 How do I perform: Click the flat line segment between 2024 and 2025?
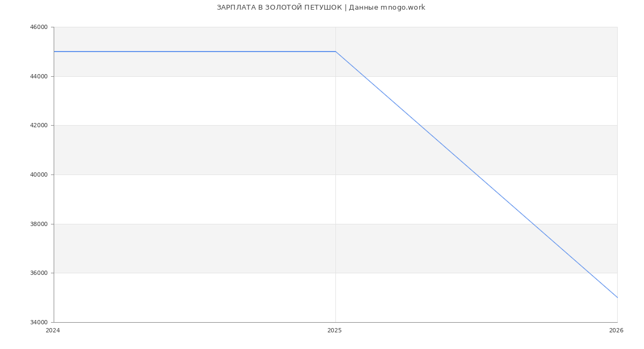coord(193,52)
